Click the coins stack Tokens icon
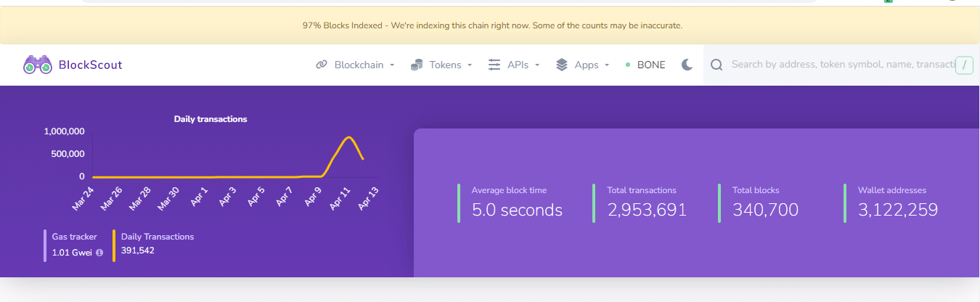The width and height of the screenshot is (980, 302). [x=417, y=65]
